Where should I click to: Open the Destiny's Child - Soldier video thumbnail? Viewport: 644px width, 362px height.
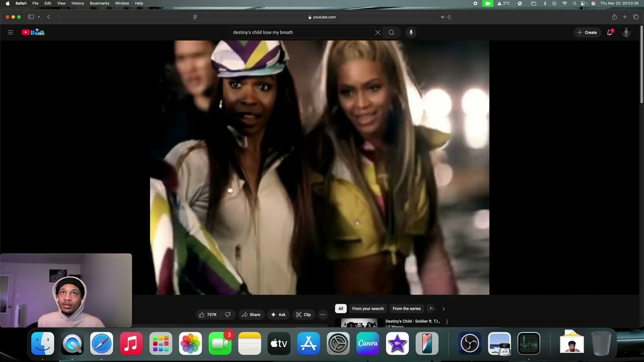tap(359, 323)
